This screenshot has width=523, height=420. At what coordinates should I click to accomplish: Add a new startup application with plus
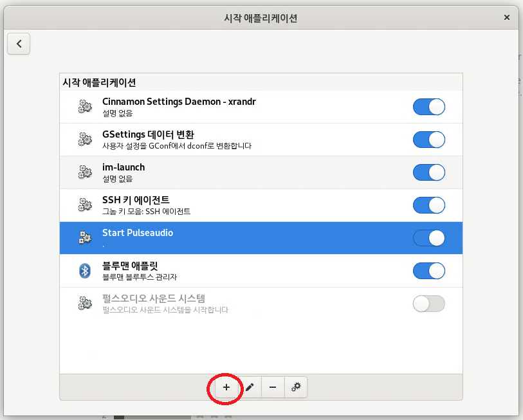click(226, 387)
